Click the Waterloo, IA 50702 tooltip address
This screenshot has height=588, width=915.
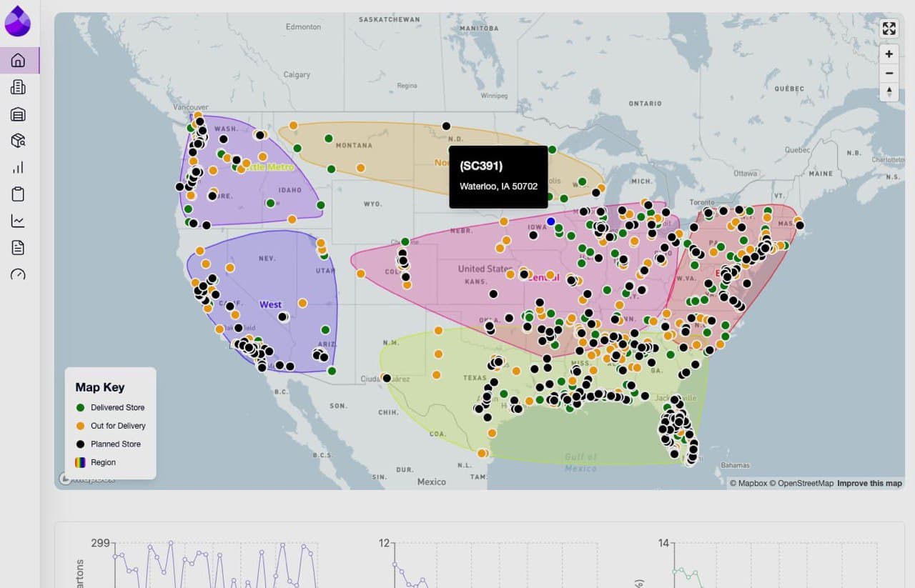pyautogui.click(x=498, y=186)
